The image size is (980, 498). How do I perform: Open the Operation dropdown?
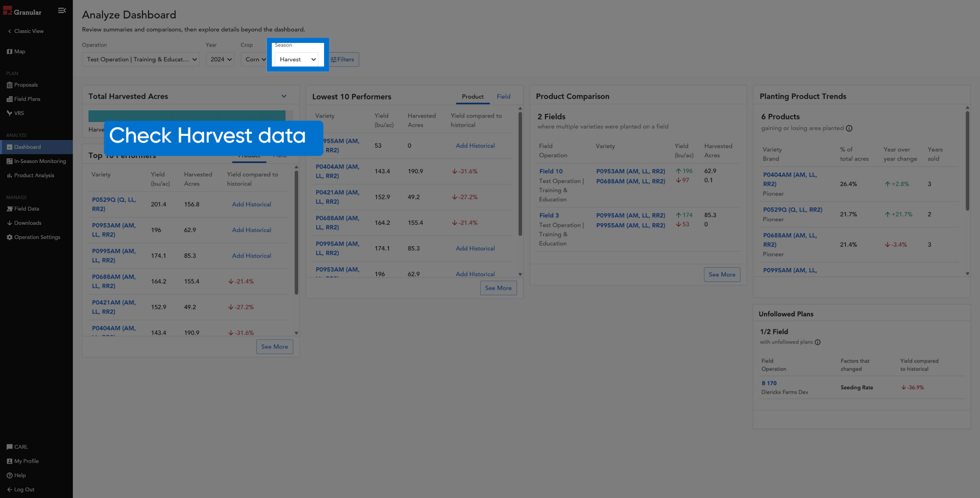[142, 60]
